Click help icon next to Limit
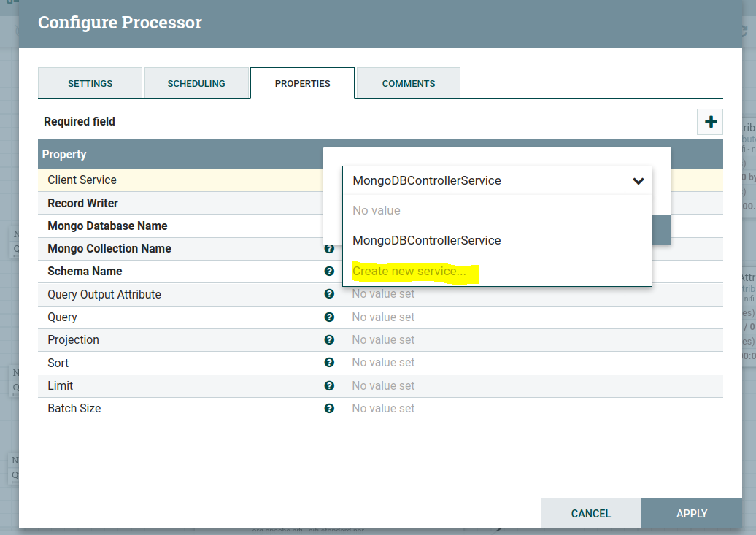This screenshot has width=756, height=535. point(329,385)
